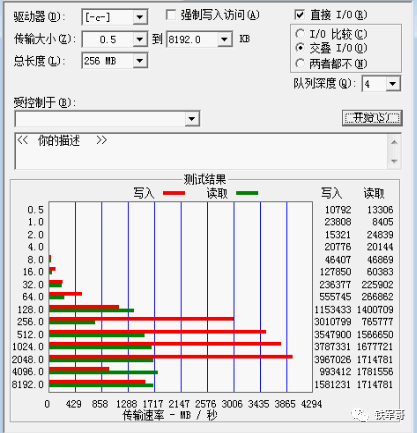Toggle the Direct I/O (直接 I/O) checkbox
Viewport: 417px width, 433px height.
click(x=299, y=15)
